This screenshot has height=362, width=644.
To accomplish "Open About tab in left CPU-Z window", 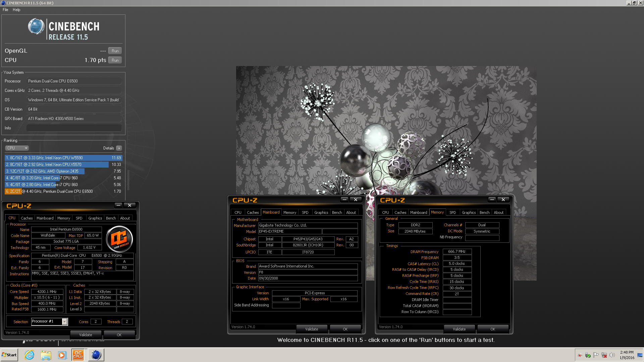I will click(125, 218).
